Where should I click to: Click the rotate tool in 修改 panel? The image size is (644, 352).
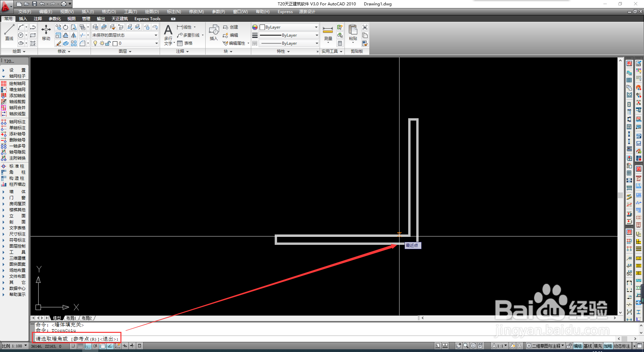[x=66, y=27]
